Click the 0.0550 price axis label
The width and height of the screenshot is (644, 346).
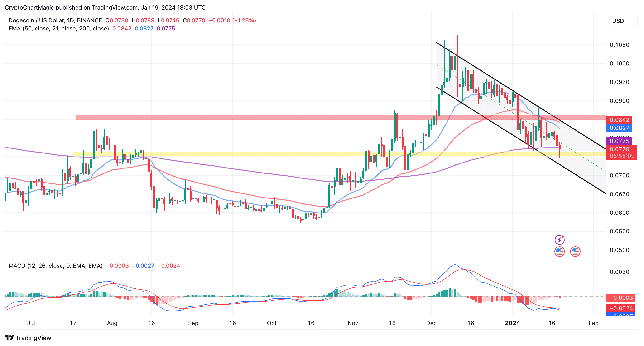coord(619,231)
